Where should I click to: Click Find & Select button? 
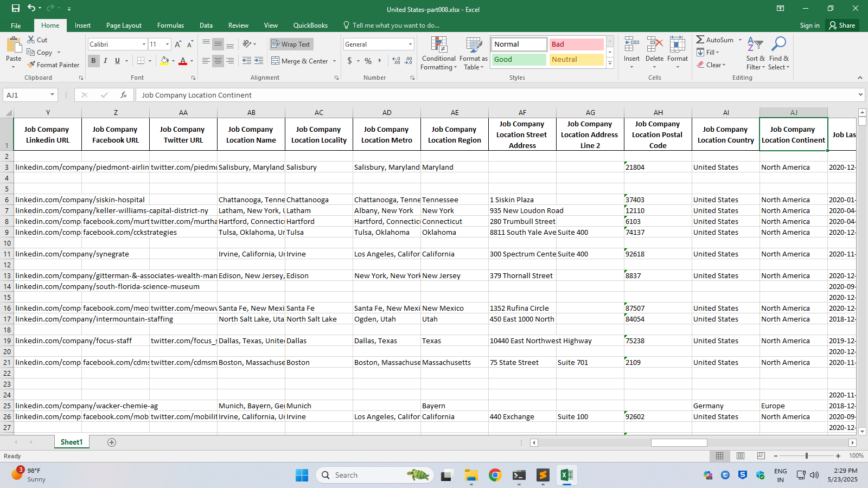point(779,53)
